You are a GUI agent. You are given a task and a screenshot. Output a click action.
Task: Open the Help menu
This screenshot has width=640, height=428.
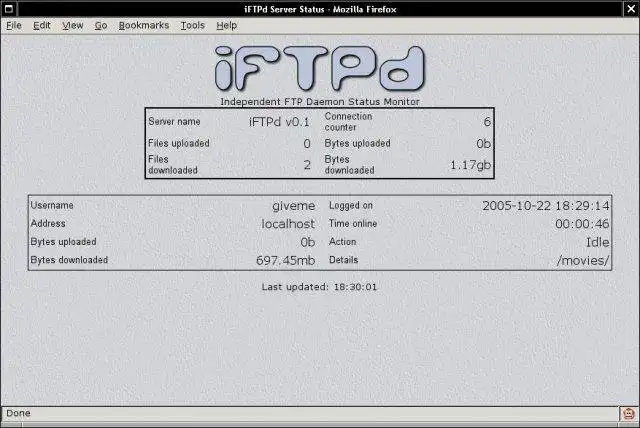[x=227, y=25]
